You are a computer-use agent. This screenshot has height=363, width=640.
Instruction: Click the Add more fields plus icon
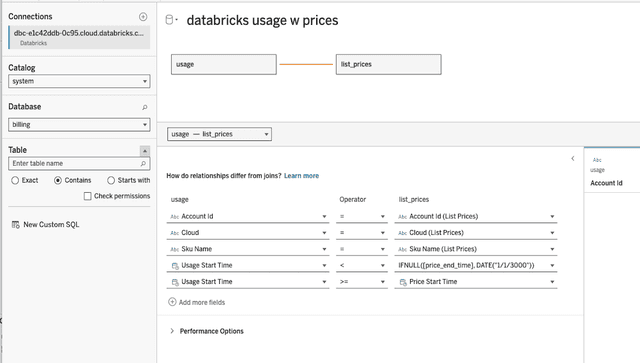pos(172,302)
